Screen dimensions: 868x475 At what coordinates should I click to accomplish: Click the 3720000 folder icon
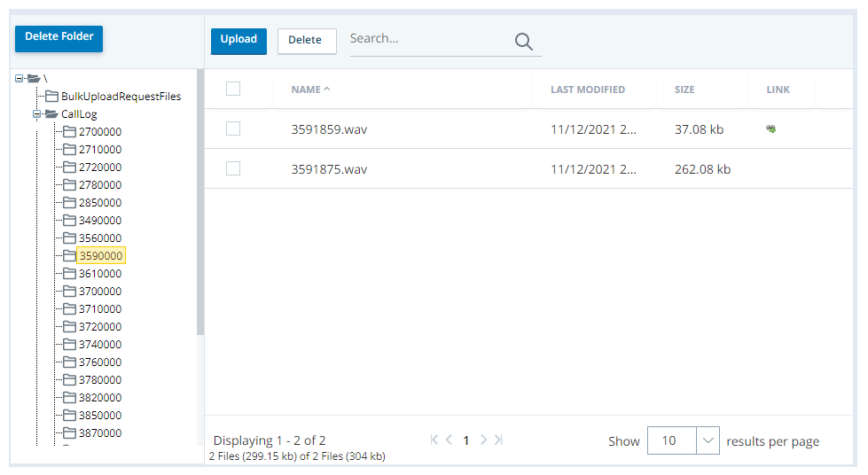click(69, 326)
